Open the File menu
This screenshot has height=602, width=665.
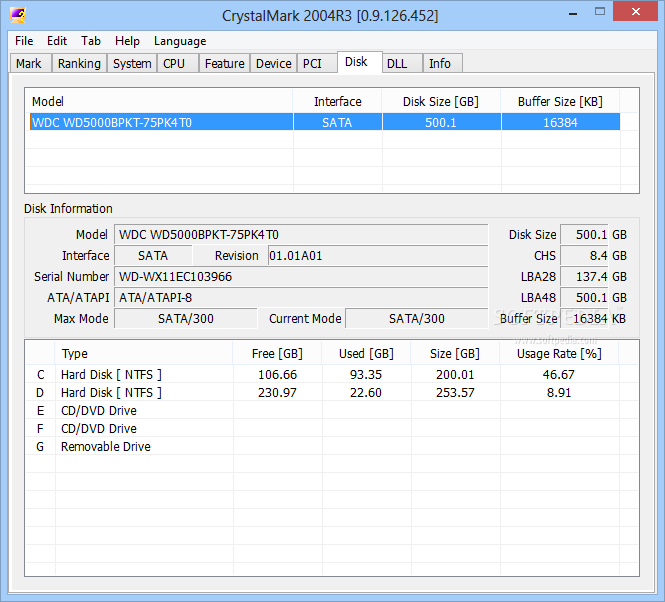click(x=24, y=41)
